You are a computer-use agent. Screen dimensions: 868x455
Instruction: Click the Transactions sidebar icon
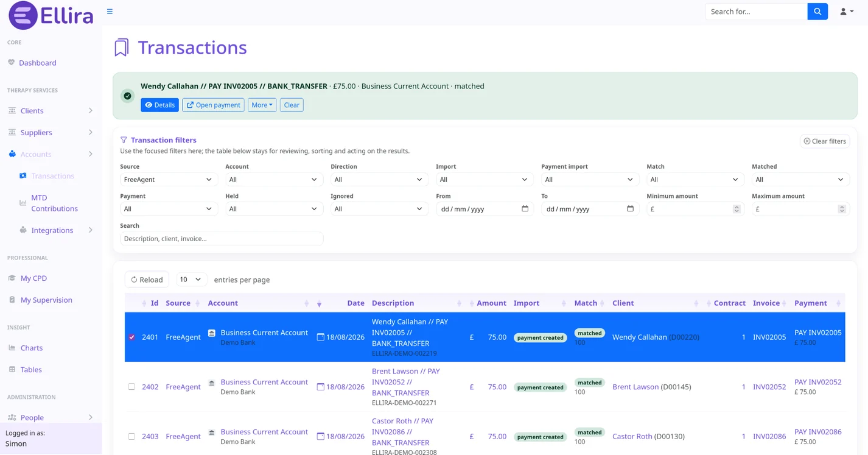pyautogui.click(x=23, y=176)
